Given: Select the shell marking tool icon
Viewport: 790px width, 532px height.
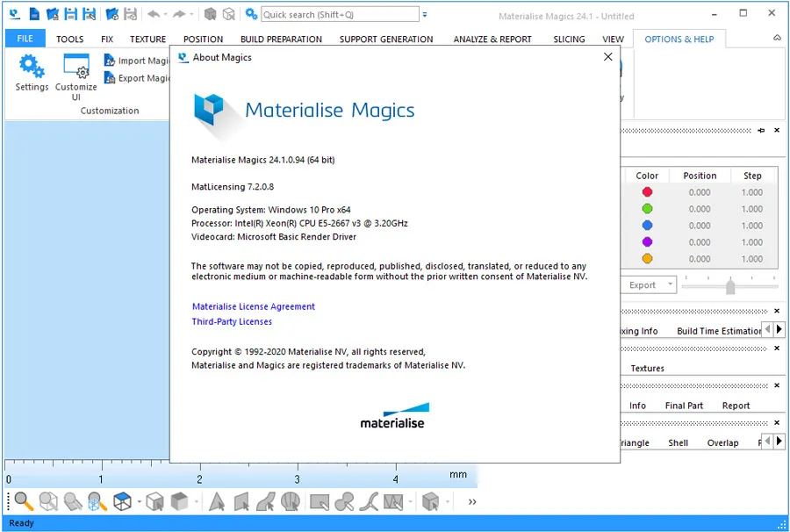Looking at the screenshot, I should click(291, 502).
